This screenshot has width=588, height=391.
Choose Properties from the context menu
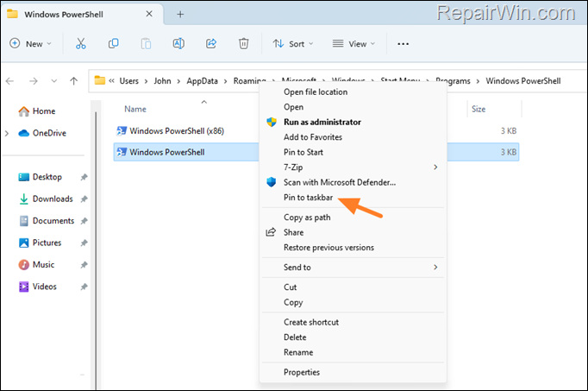coord(302,372)
